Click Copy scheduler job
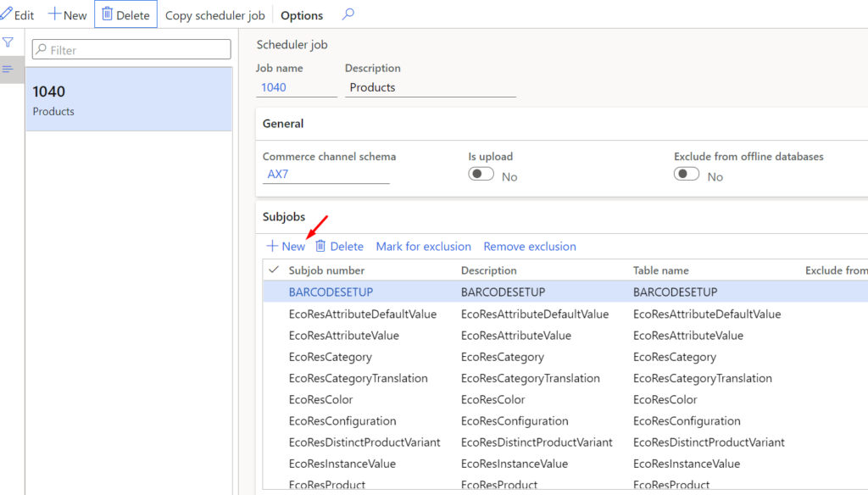Viewport: 868px width, 495px height. 214,15
